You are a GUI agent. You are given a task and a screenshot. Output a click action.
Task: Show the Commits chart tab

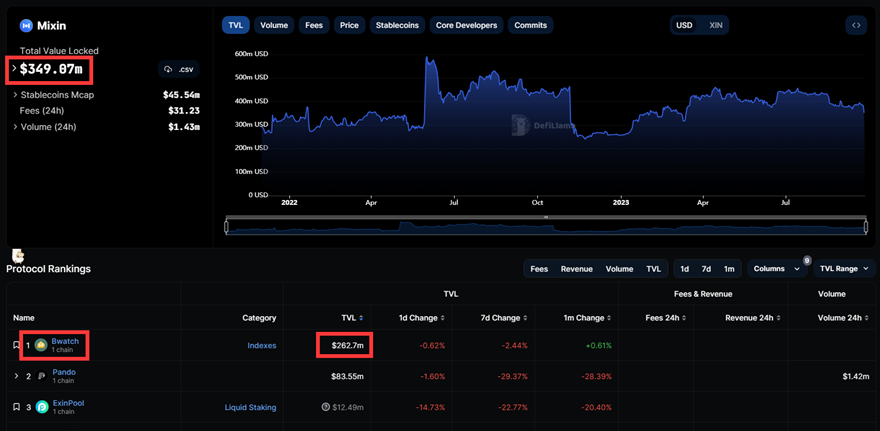pos(530,25)
